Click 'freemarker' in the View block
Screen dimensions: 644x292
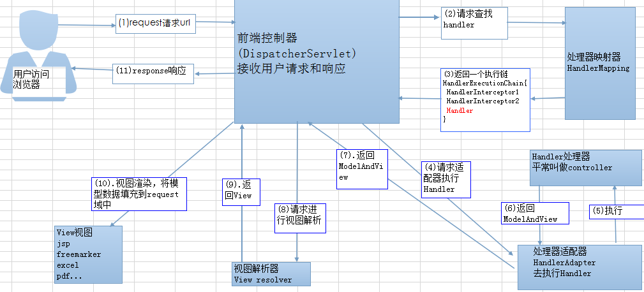coord(79,254)
